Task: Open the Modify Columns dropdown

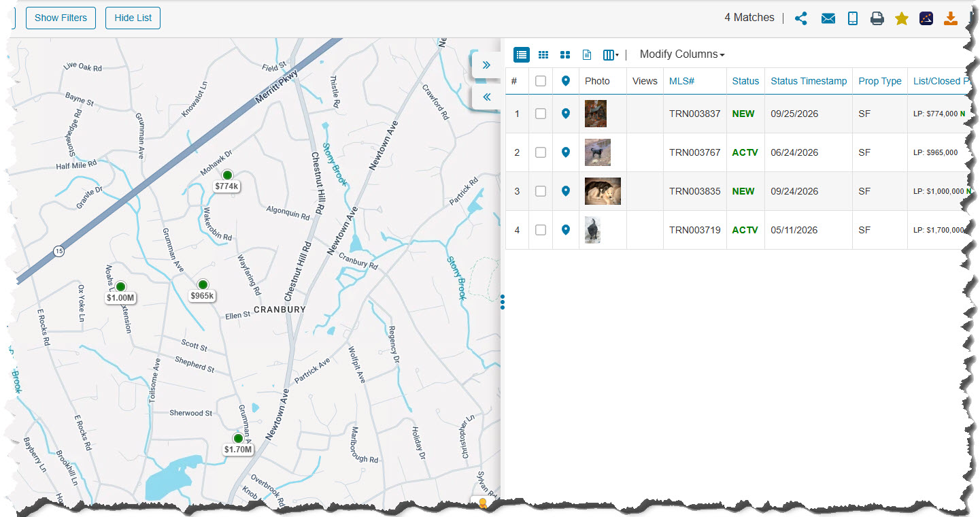Action: coord(682,54)
